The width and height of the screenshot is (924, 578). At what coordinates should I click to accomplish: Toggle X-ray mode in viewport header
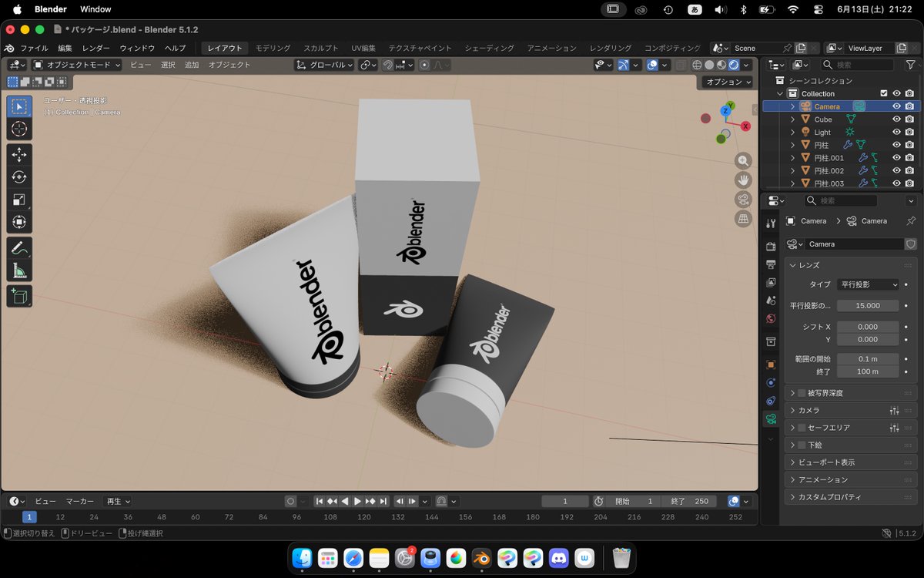click(x=680, y=66)
